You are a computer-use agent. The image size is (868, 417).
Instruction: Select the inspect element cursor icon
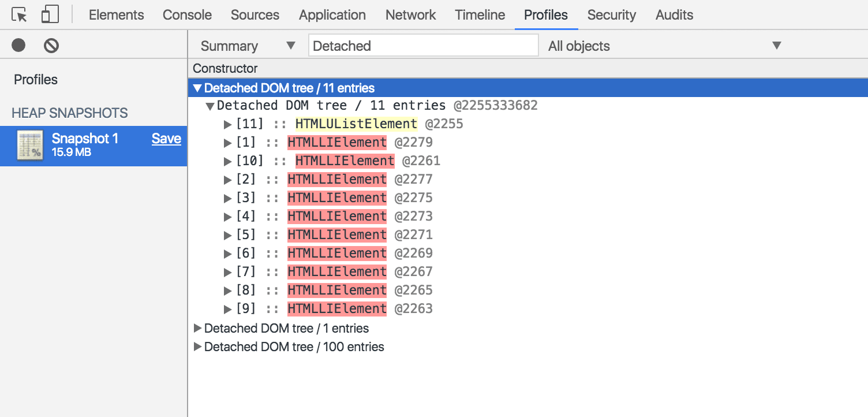pyautogui.click(x=18, y=14)
